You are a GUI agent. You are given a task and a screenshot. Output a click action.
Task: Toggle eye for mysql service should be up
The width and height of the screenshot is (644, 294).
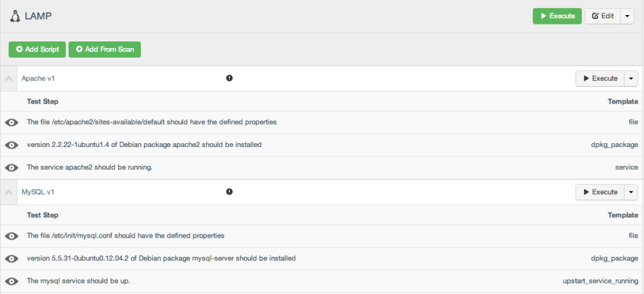12,281
